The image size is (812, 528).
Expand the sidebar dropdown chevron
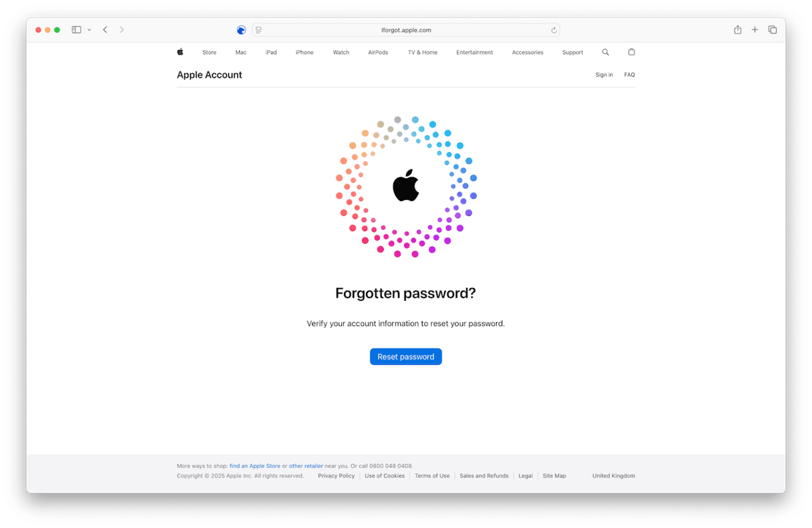click(x=89, y=30)
